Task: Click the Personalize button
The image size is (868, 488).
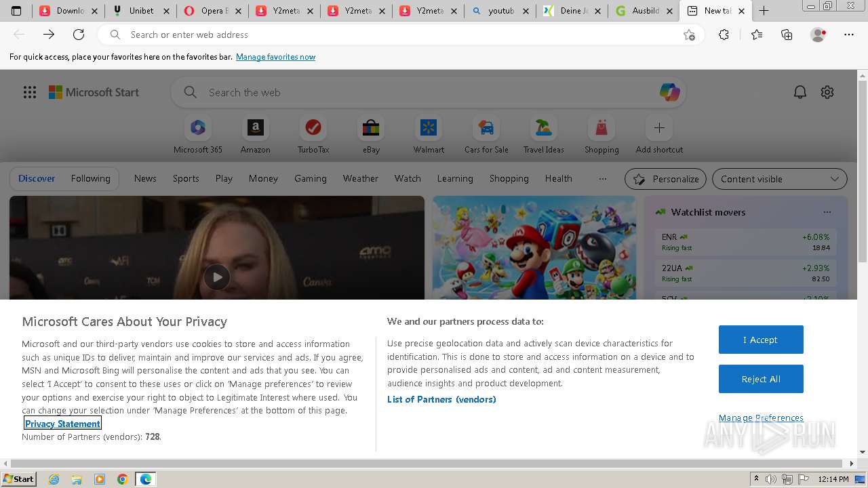Action: click(x=665, y=179)
